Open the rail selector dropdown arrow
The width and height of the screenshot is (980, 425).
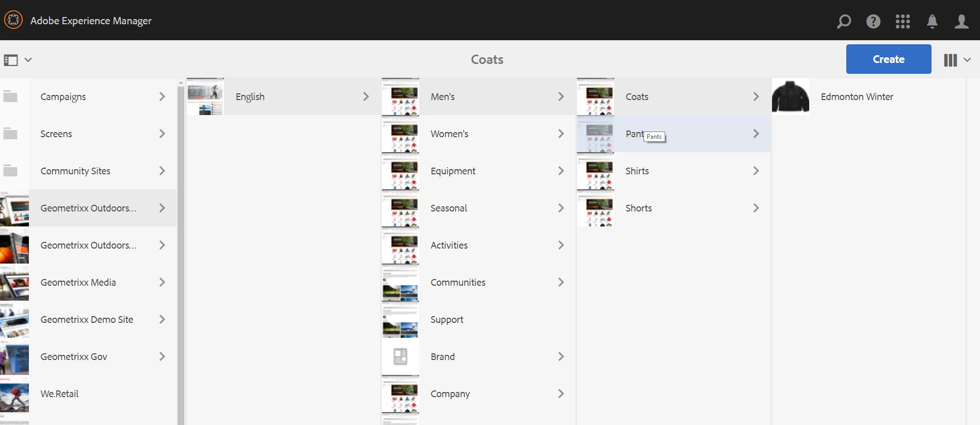28,60
